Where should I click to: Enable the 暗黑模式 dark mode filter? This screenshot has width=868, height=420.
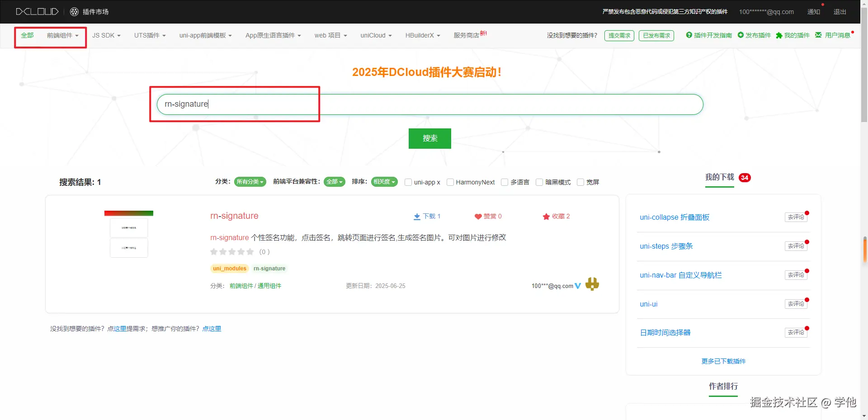539,182
